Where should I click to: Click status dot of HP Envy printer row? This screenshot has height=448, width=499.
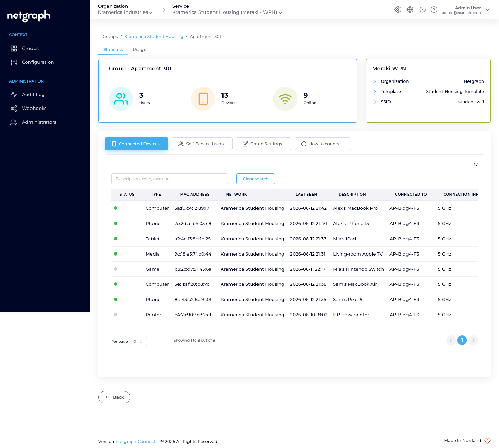pos(116,315)
